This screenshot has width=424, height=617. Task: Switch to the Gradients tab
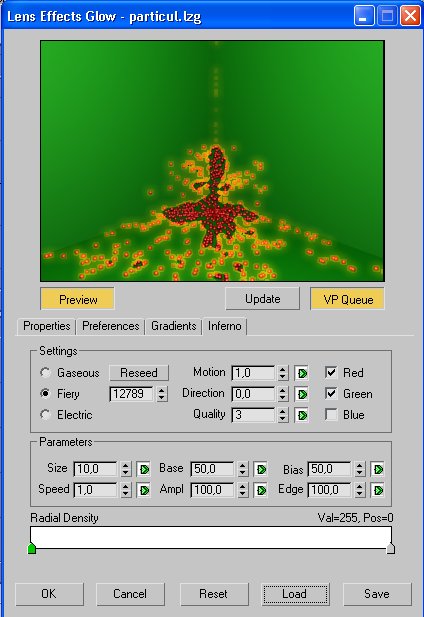(x=173, y=326)
